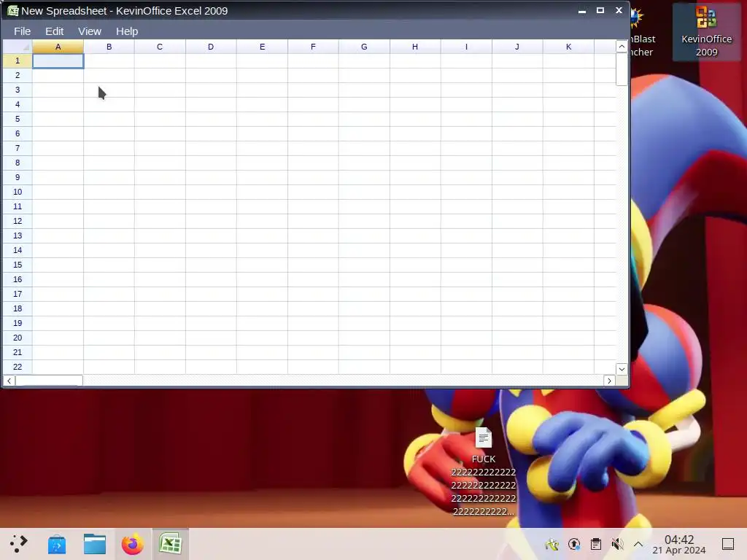Select column E header

pyautogui.click(x=262, y=47)
